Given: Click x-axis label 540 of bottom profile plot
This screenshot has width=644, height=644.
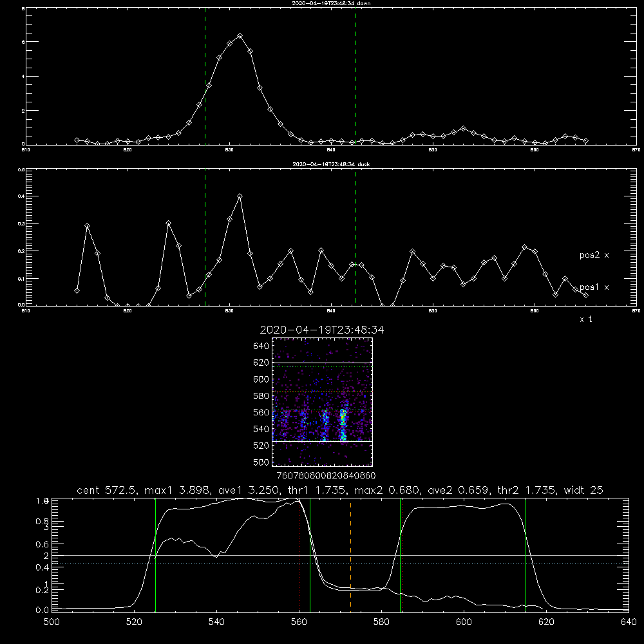Looking at the screenshot, I should click(x=216, y=622).
